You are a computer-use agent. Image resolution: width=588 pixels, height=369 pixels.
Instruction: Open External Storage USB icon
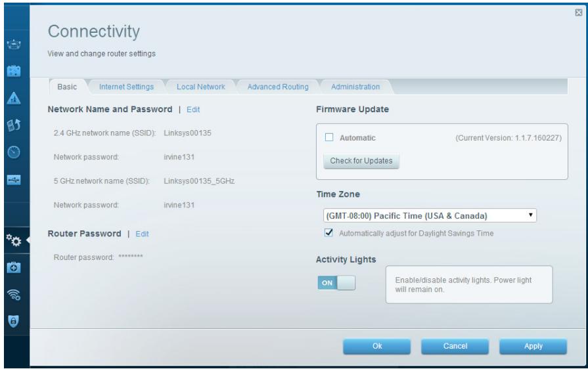tap(14, 180)
